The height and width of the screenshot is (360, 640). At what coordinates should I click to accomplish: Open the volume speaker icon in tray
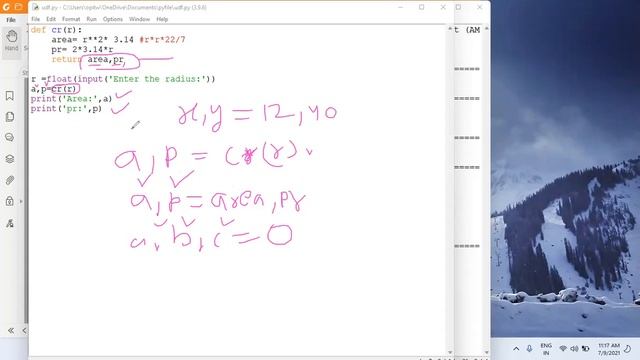click(x=574, y=349)
